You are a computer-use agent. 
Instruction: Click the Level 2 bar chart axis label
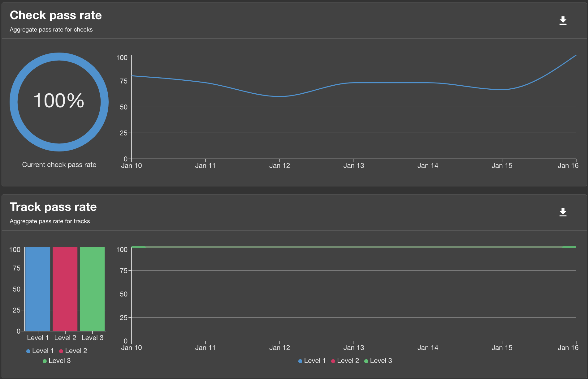click(65, 338)
